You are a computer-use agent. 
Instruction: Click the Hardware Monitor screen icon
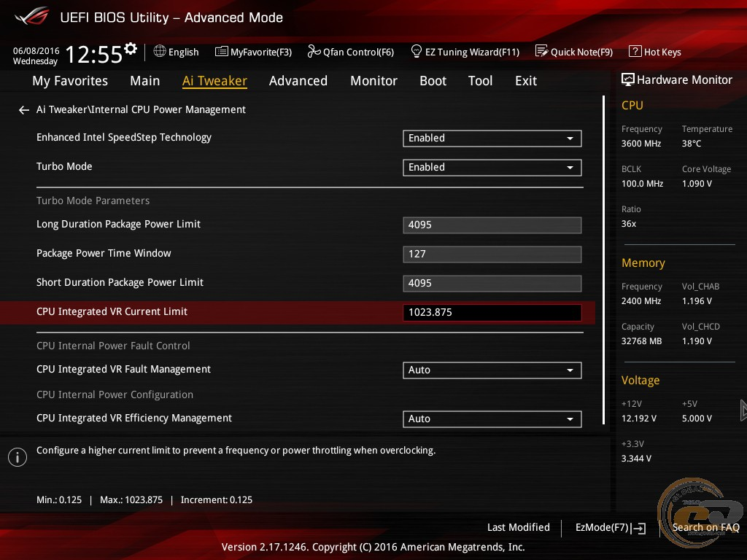tap(628, 79)
